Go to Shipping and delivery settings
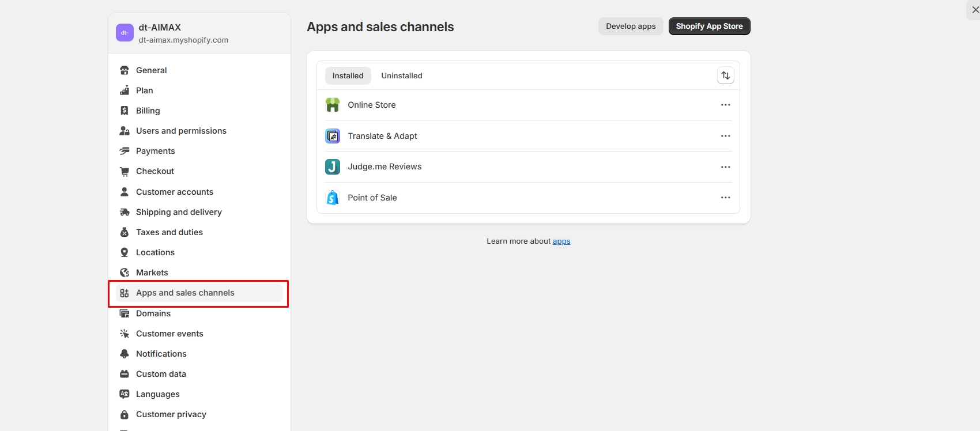Image resolution: width=980 pixels, height=431 pixels. 179,212
